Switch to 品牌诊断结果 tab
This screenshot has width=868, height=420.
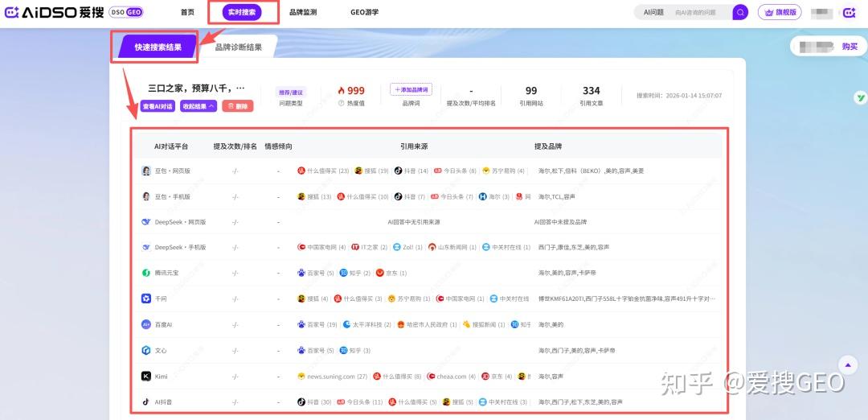[x=239, y=47]
